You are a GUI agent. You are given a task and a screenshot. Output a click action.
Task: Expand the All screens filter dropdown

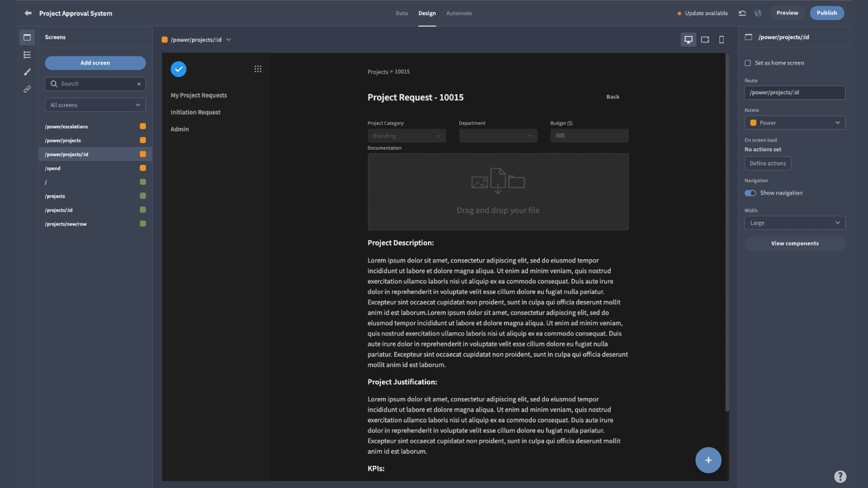pos(95,105)
